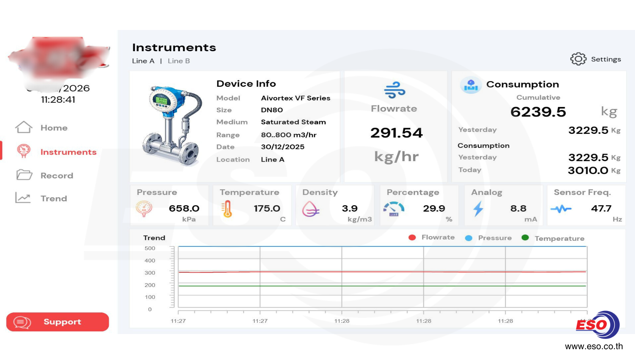Image resolution: width=635 pixels, height=364 pixels.
Task: Open Settings via the gear icon
Action: coord(578,59)
